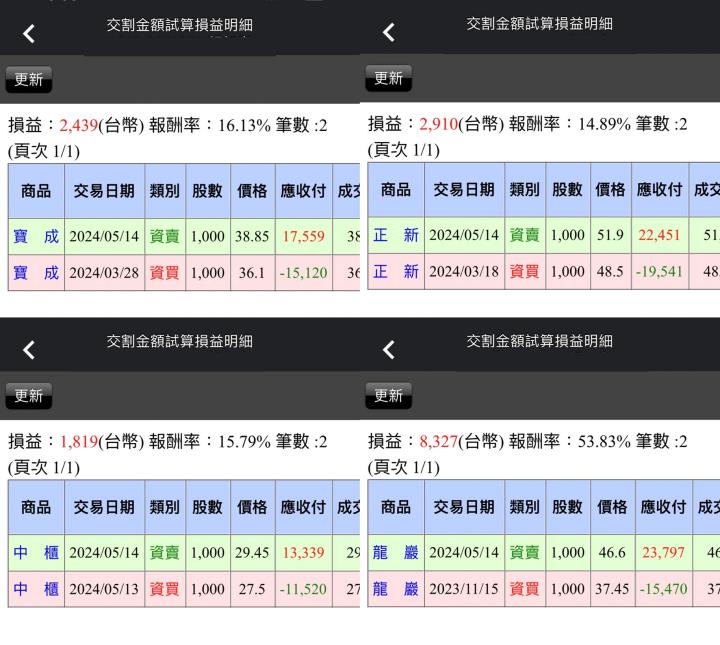The height and width of the screenshot is (645, 720).
Task: Click 更新 button in 正新 panel
Action: pos(388,78)
